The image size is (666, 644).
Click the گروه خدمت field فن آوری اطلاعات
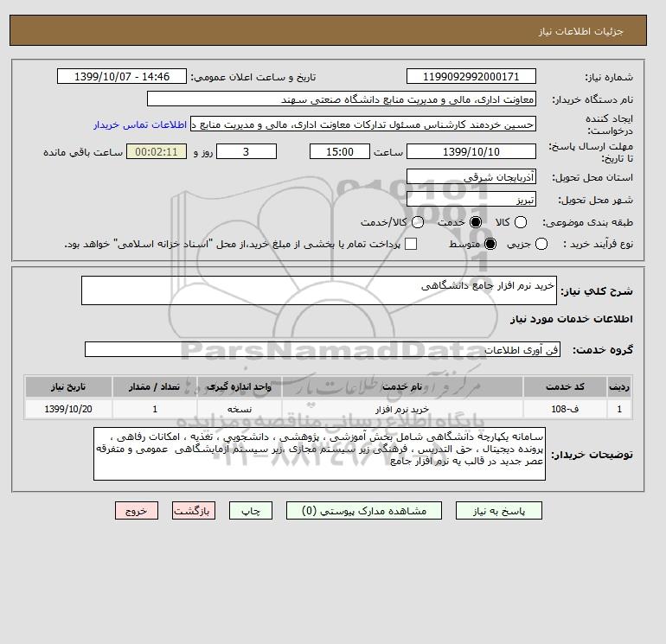pos(323,349)
